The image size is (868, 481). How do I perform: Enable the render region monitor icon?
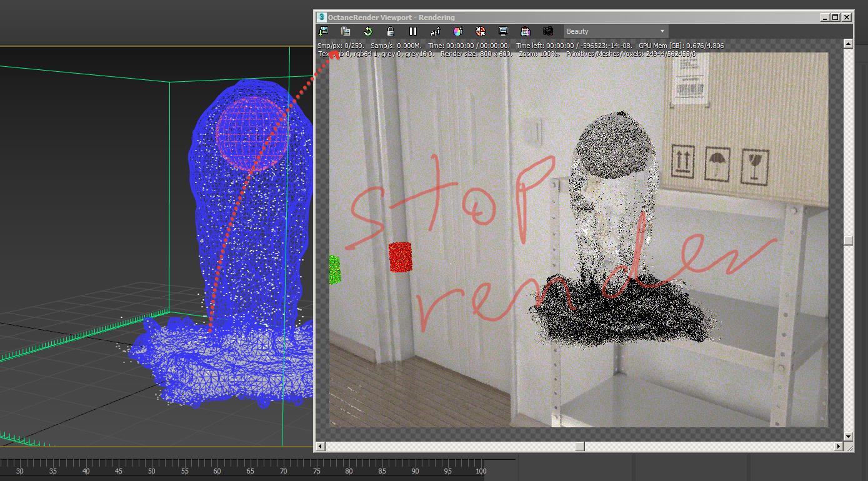[x=503, y=31]
